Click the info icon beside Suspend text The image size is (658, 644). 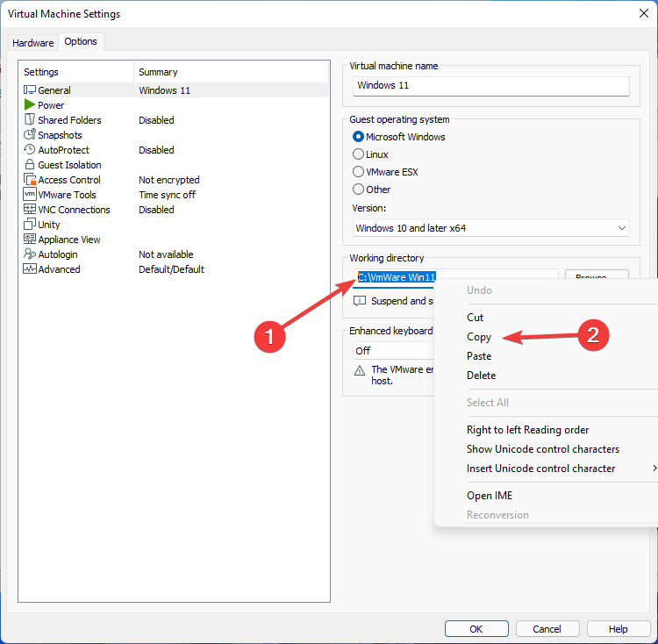coord(360,301)
